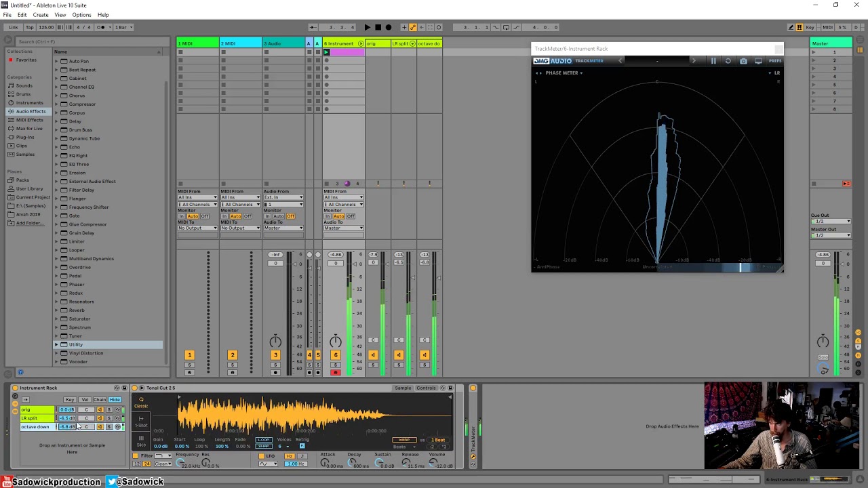
Task: Mute the octave down chain with its speaker icon
Action: click(100, 427)
